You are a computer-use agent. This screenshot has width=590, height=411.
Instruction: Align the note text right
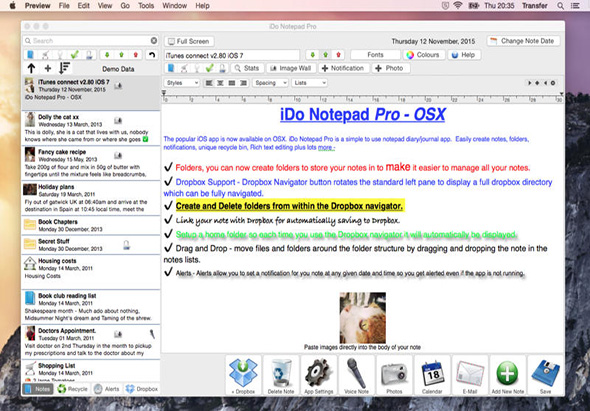[x=243, y=83]
